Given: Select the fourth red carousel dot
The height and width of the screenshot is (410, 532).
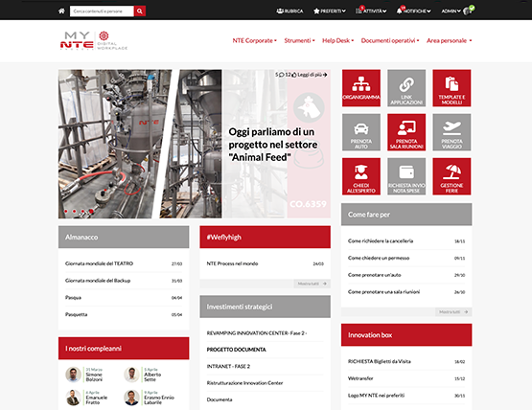Looking at the screenshot, I should (91, 211).
